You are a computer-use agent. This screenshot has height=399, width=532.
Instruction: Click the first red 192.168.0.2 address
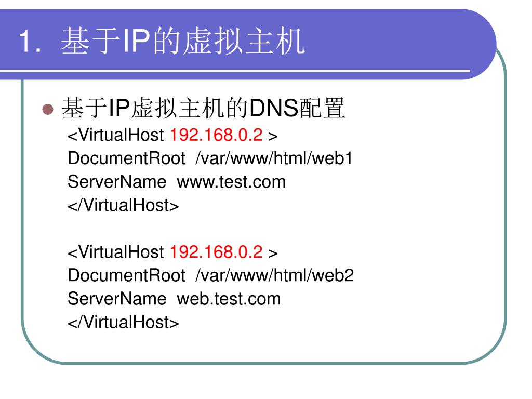[x=216, y=135]
